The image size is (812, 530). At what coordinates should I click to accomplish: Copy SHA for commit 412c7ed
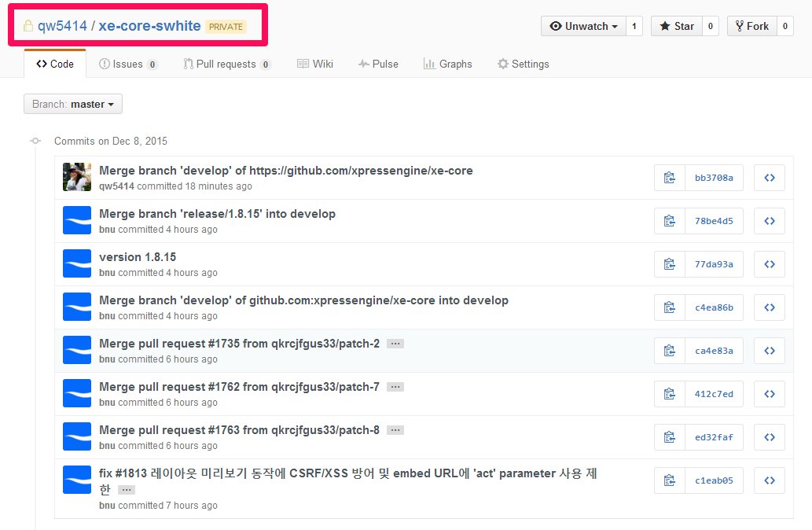coord(669,394)
